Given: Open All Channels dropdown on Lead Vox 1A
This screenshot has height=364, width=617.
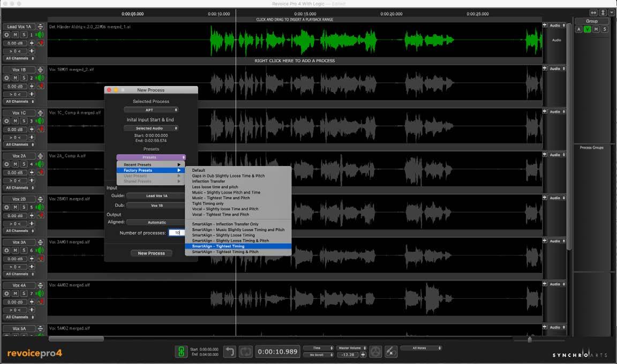Looking at the screenshot, I should [x=20, y=58].
